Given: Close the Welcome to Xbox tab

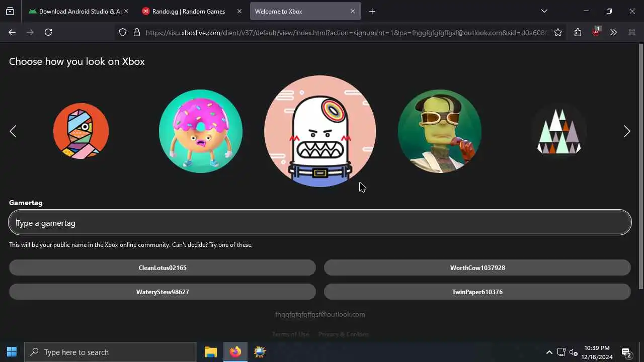Looking at the screenshot, I should 353,11.
